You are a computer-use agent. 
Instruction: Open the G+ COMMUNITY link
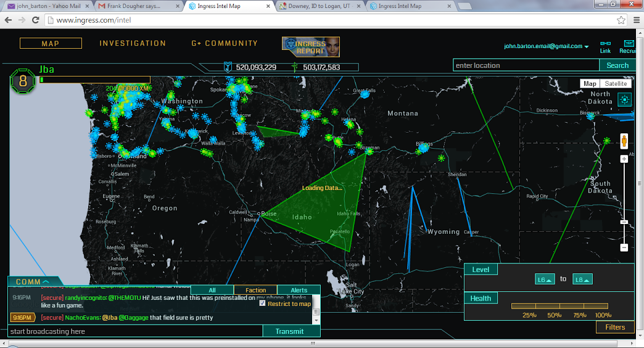[225, 43]
